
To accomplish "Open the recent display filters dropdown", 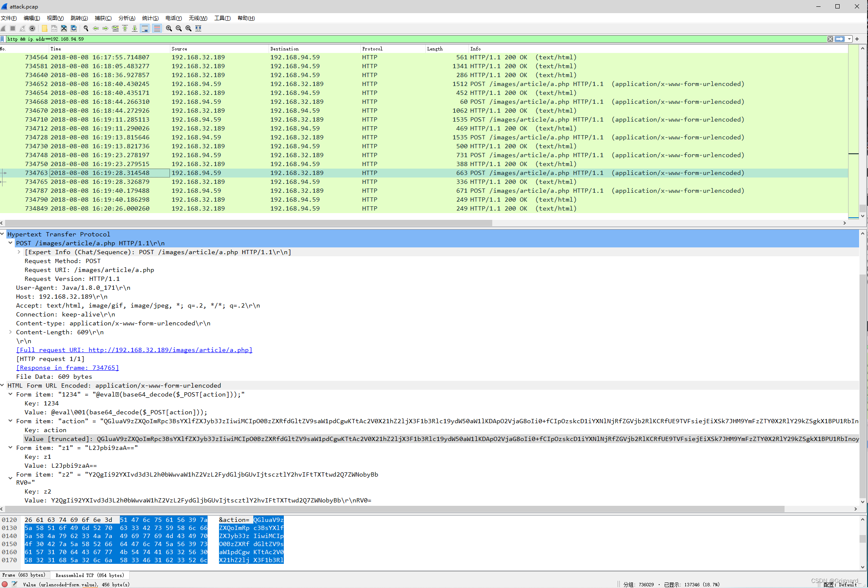I will (849, 39).
